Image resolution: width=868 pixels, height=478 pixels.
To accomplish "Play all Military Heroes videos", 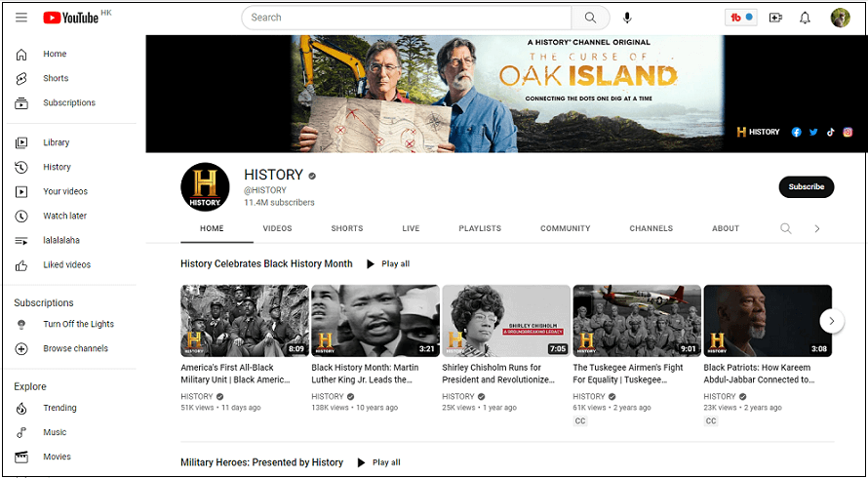I will [x=379, y=462].
